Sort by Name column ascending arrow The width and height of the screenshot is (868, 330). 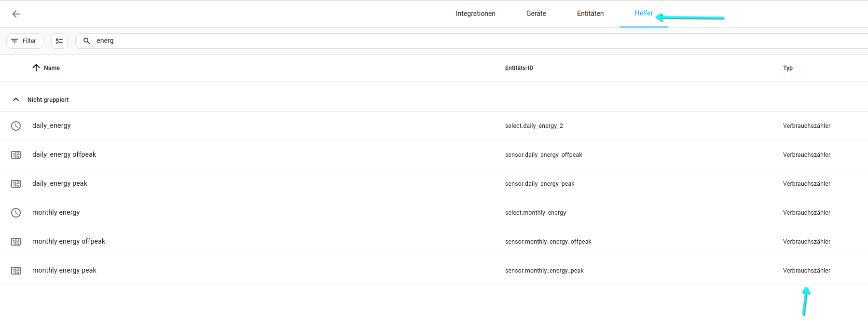[x=36, y=68]
